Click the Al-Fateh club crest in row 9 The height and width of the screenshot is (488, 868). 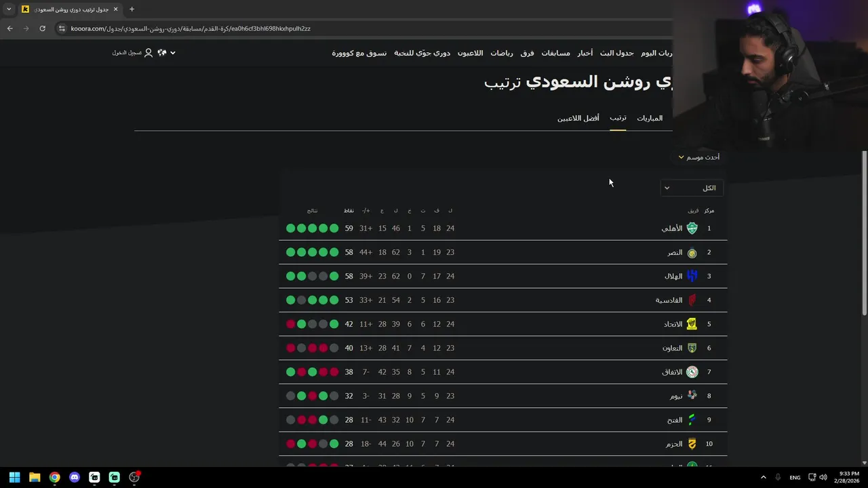[692, 420]
